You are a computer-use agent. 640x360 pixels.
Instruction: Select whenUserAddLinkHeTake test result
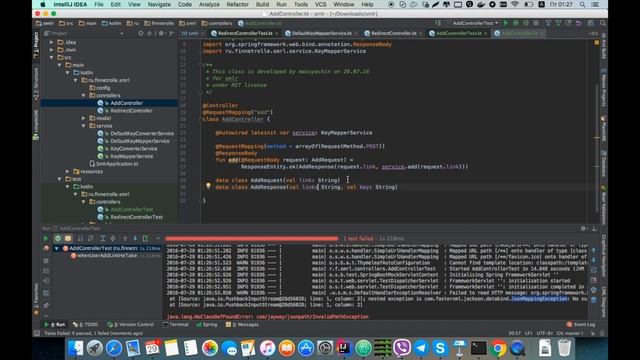(107, 256)
